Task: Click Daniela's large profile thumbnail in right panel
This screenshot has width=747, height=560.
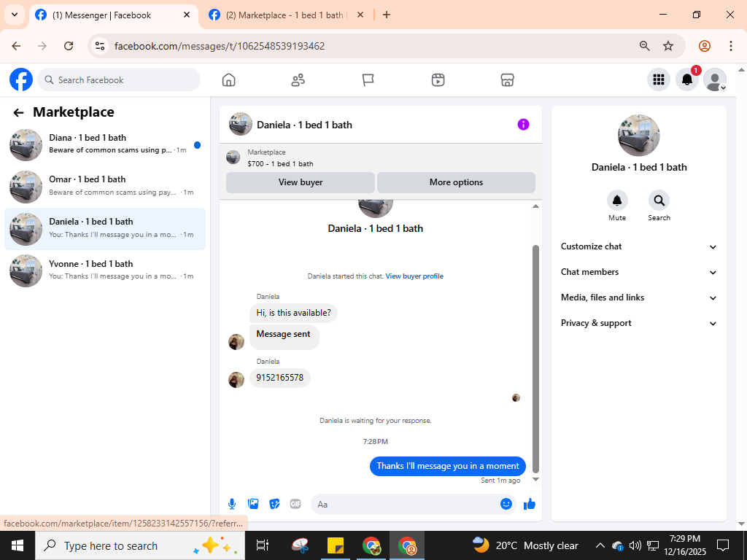Action: coord(638,135)
